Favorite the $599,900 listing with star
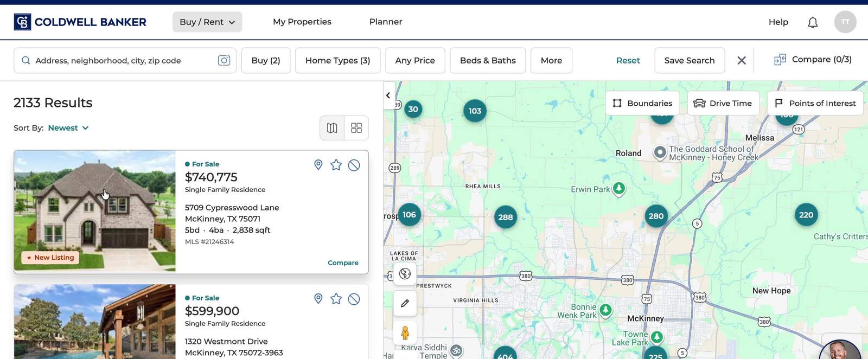Viewport: 868px width, 359px height. [x=336, y=299]
